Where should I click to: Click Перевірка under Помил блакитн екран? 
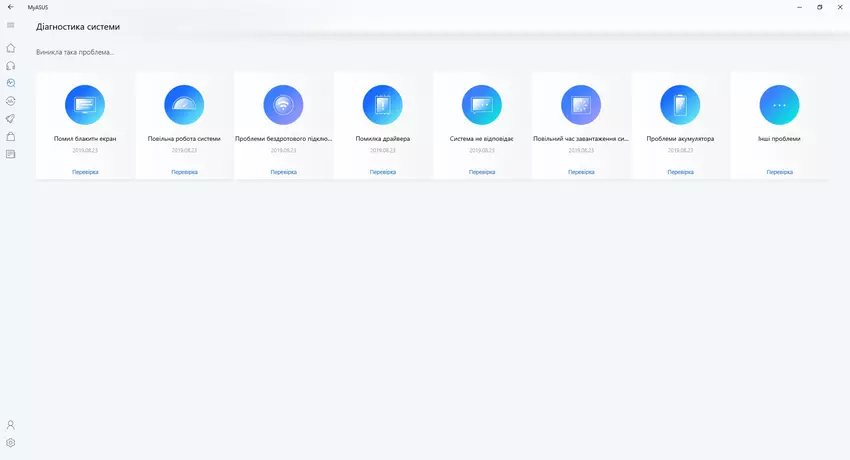[85, 172]
